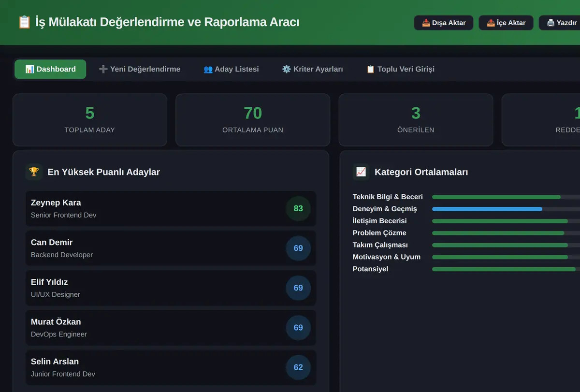The height and width of the screenshot is (392, 580).
Task: Open the Aday Listesi tab
Action: 231,69
